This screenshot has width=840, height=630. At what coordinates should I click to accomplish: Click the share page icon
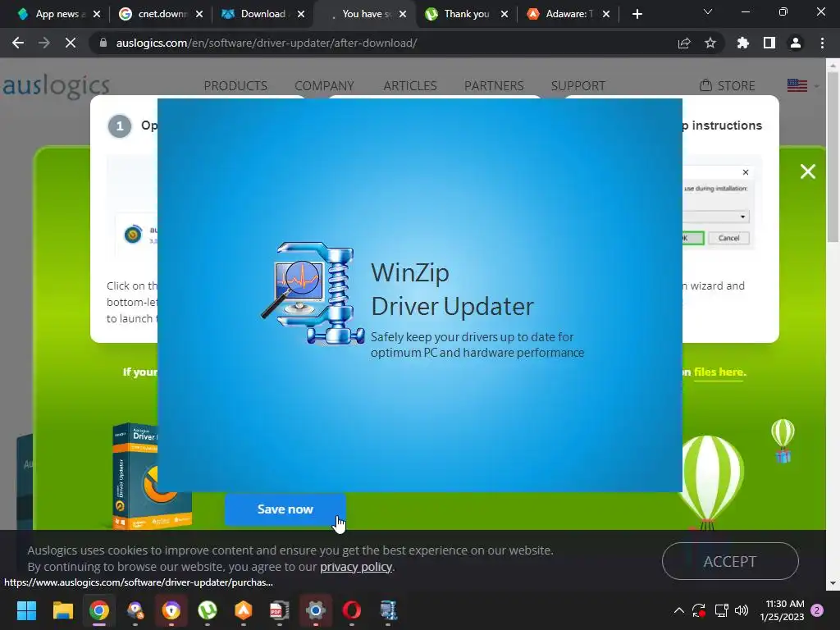[x=684, y=43]
